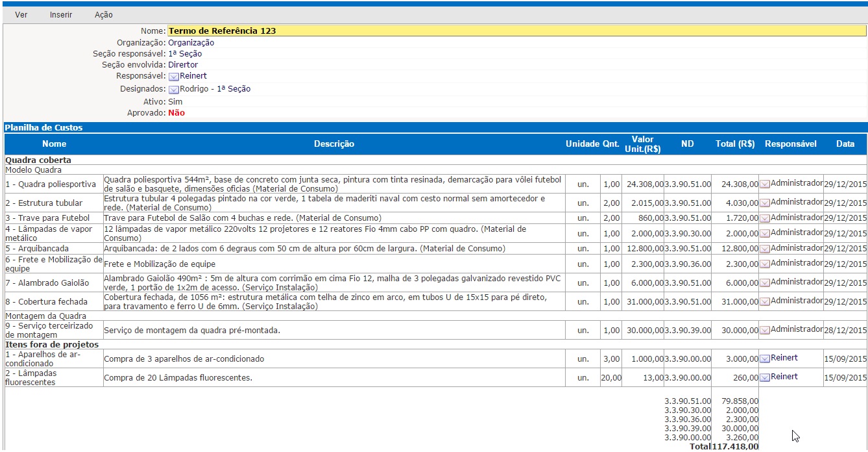
Task: Open the Ver menu
Action: pyautogui.click(x=21, y=15)
